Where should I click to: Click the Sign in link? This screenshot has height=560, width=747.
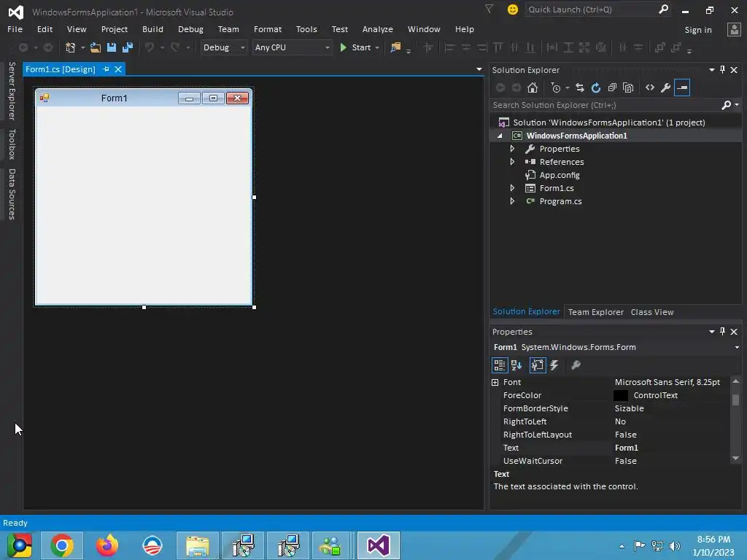point(698,29)
